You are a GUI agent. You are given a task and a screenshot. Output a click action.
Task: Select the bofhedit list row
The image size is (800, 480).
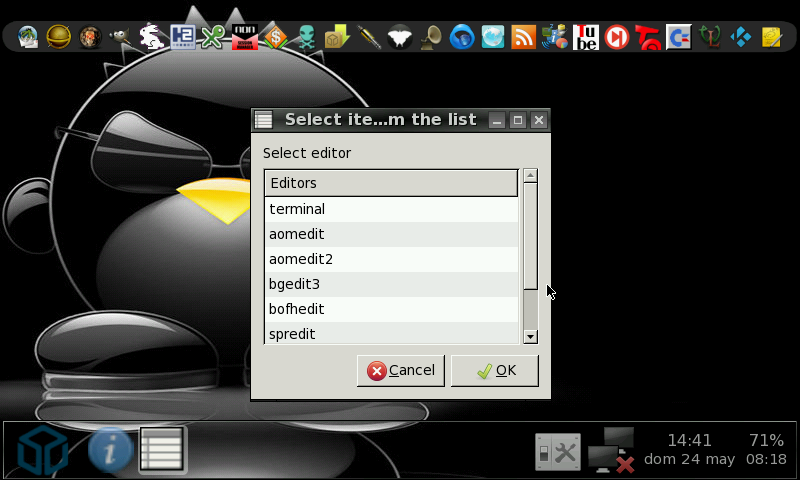391,309
